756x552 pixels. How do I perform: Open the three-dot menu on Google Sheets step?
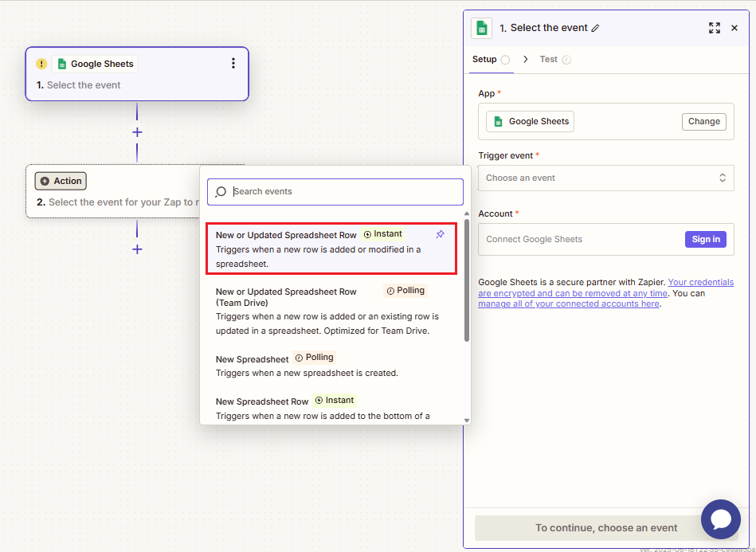pos(233,63)
